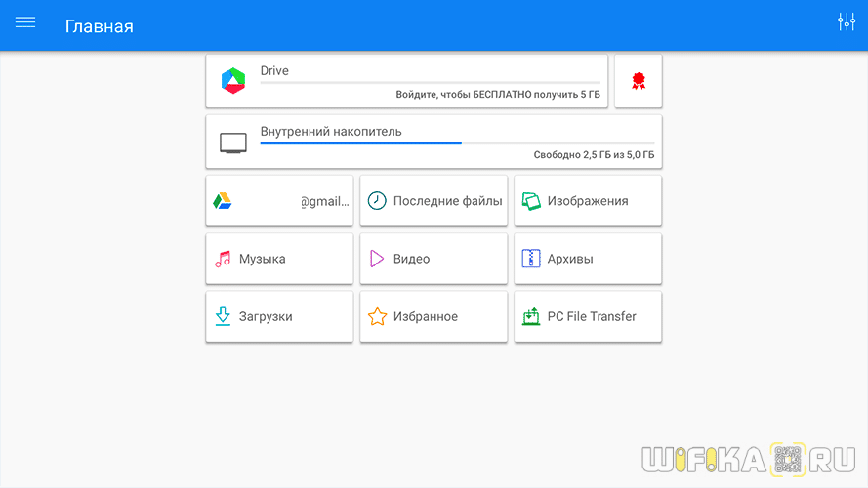Image resolution: width=868 pixels, height=488 pixels.
Task: Click the downloads arrow icon
Action: pos(223,316)
